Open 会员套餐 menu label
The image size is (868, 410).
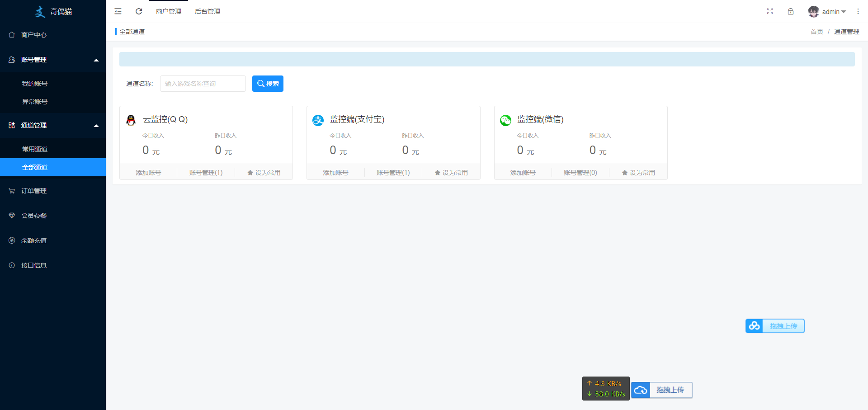coord(34,216)
